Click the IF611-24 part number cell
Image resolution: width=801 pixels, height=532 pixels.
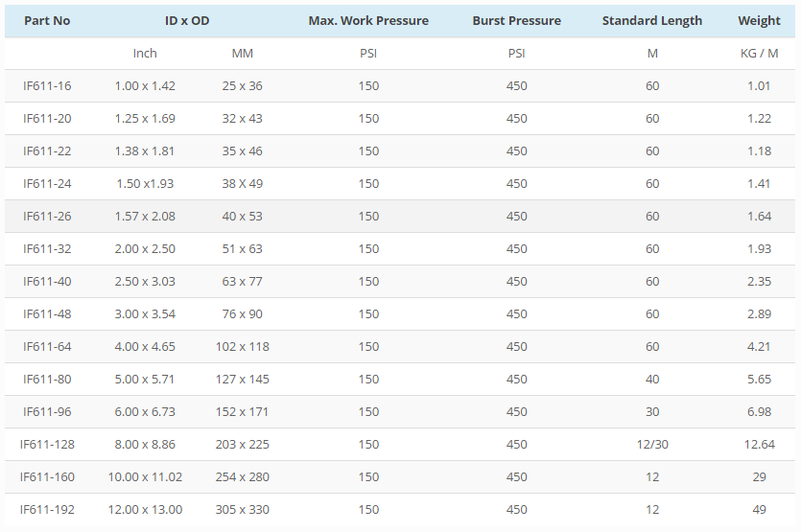tap(47, 183)
